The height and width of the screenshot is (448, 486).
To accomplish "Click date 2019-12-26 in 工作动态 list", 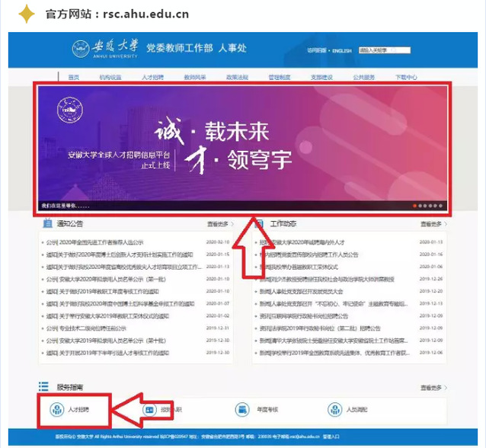I will pos(431,279).
